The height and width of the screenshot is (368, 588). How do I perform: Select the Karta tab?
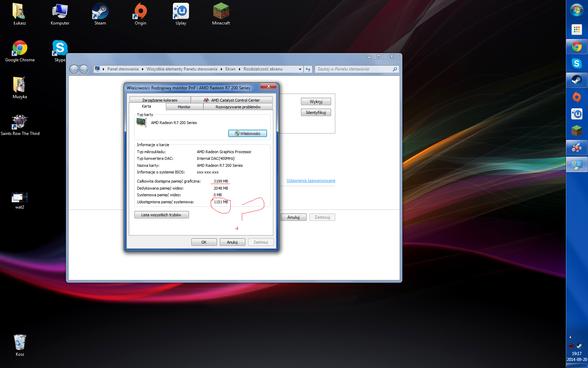147,106
